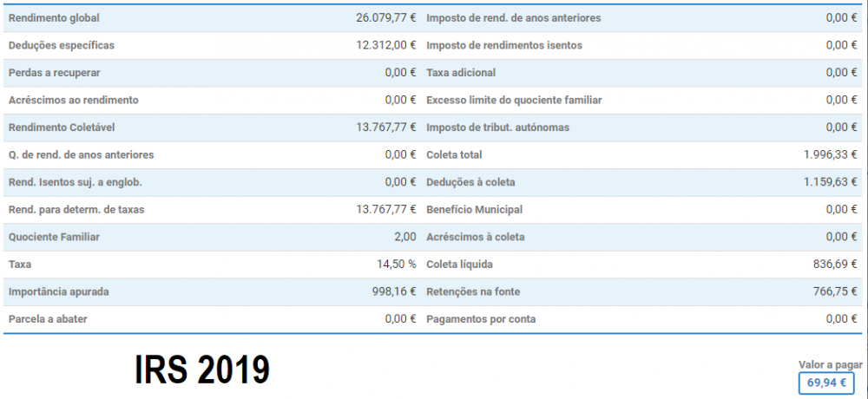
Task: Select the Retenções na fonte label
Action: coord(473,291)
